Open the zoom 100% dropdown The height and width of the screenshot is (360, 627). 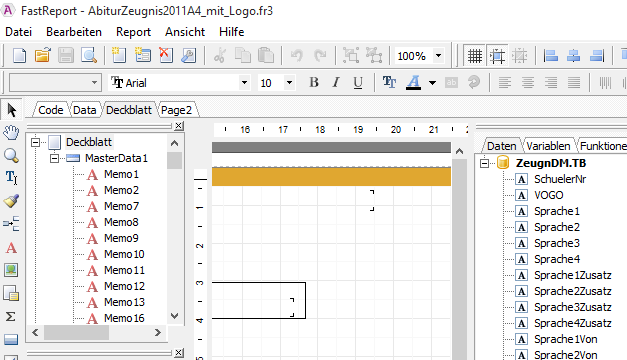point(439,56)
